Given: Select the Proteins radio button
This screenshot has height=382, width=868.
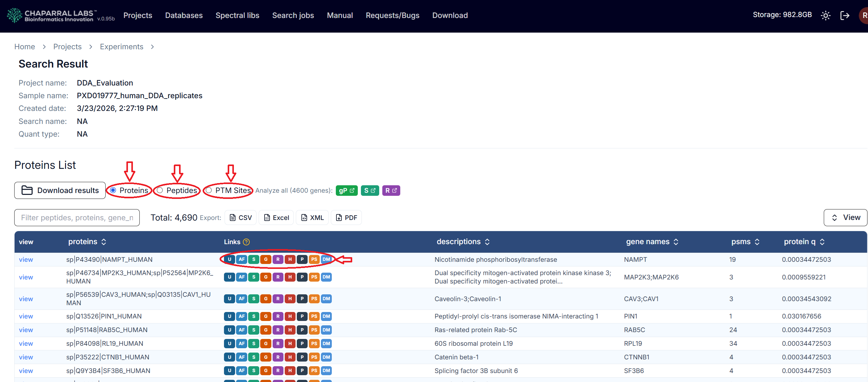Looking at the screenshot, I should pos(113,190).
